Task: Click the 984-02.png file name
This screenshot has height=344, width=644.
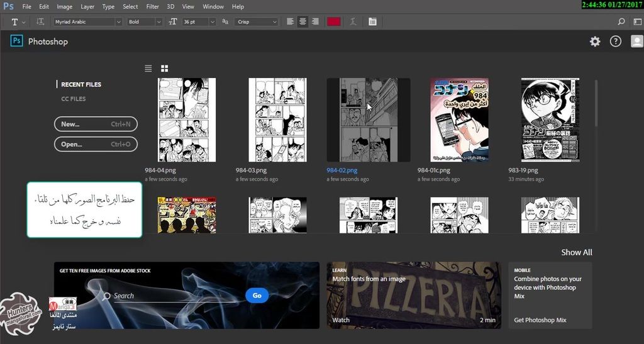Action: (341, 170)
